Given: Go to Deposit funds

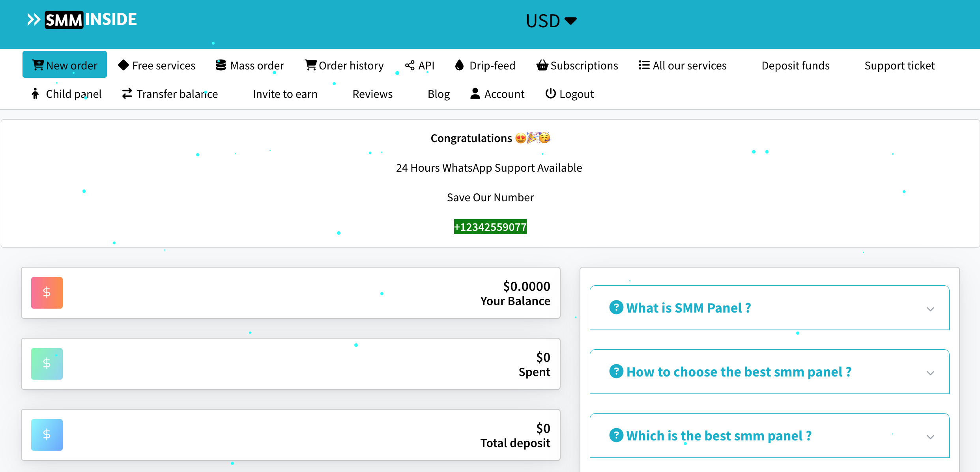Looking at the screenshot, I should point(795,66).
